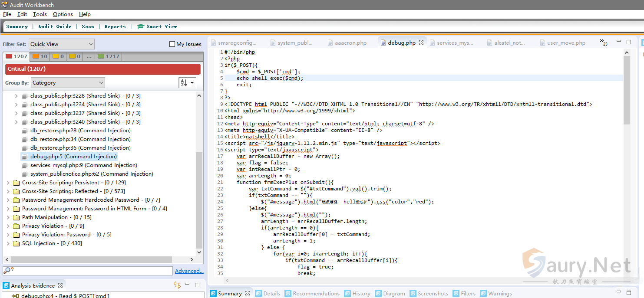Click Audit Guide in the toolbar

pyautogui.click(x=55, y=26)
